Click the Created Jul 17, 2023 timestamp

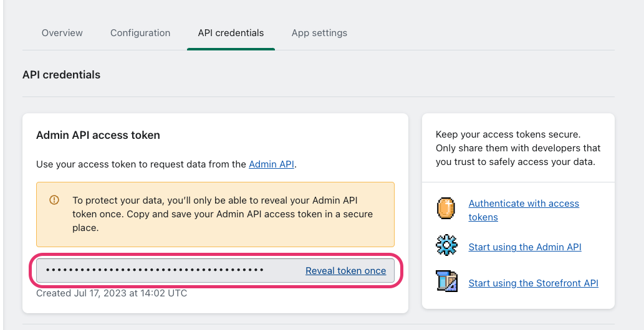click(x=112, y=293)
